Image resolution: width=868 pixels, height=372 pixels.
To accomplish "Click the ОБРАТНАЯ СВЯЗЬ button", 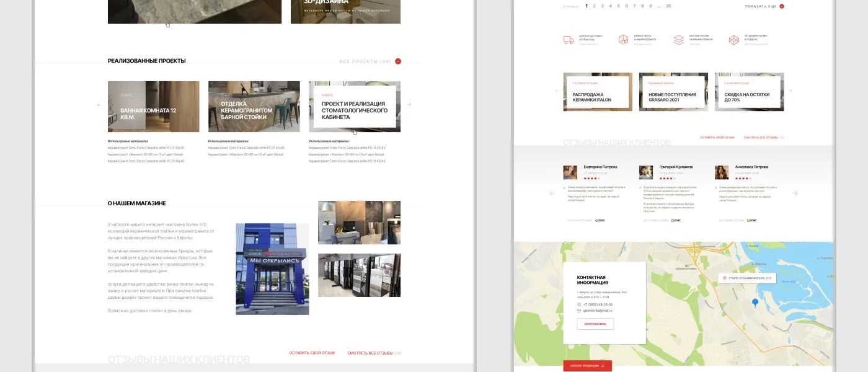I will [x=595, y=324].
